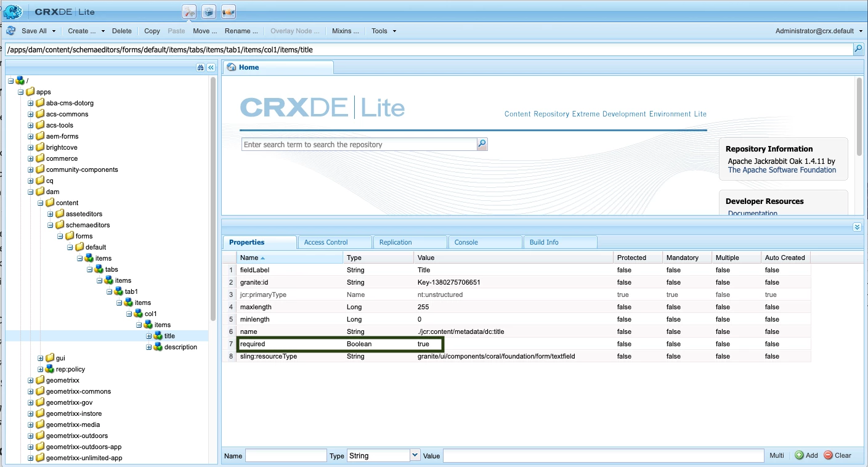Click the node path address field

click(429, 49)
